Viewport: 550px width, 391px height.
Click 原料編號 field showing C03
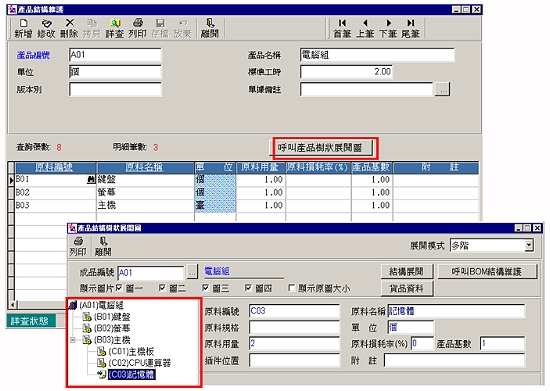coord(294,311)
